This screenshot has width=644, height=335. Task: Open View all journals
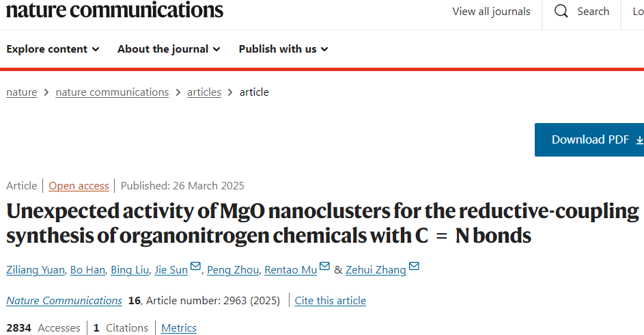[491, 12]
